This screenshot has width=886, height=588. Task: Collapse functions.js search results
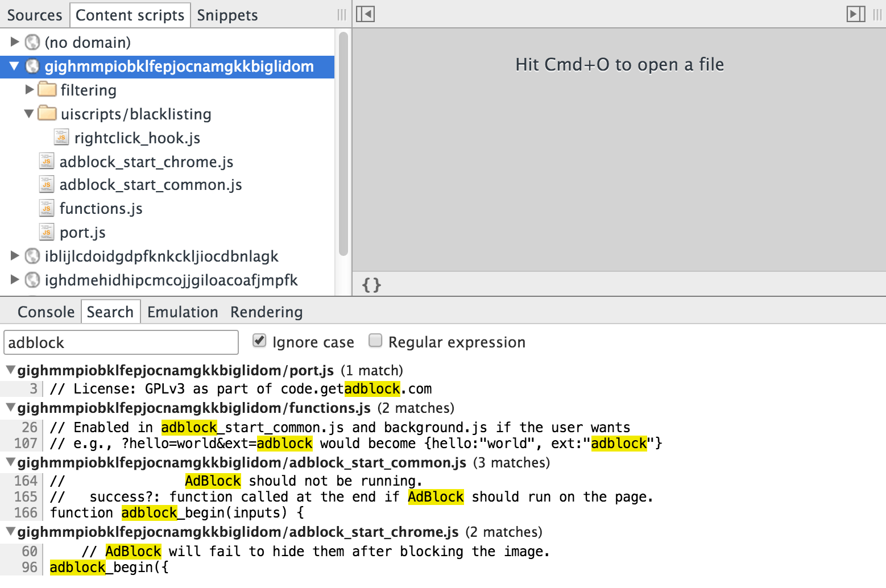pos(10,408)
